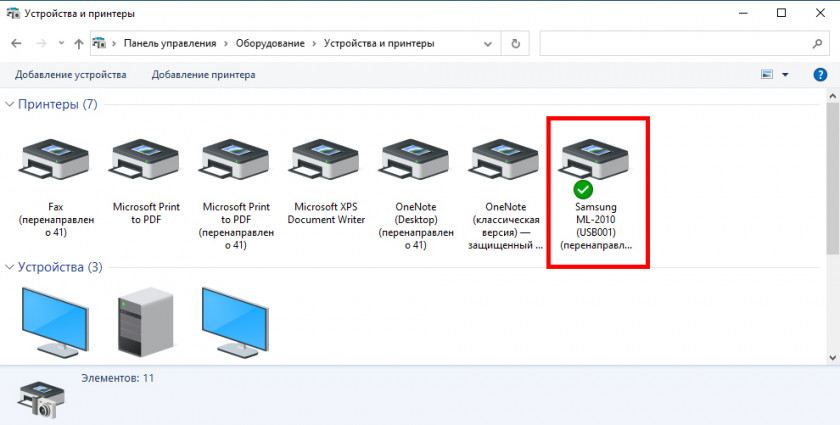Click Добавление принтера command
Viewport: 840px width, 425px height.
203,75
